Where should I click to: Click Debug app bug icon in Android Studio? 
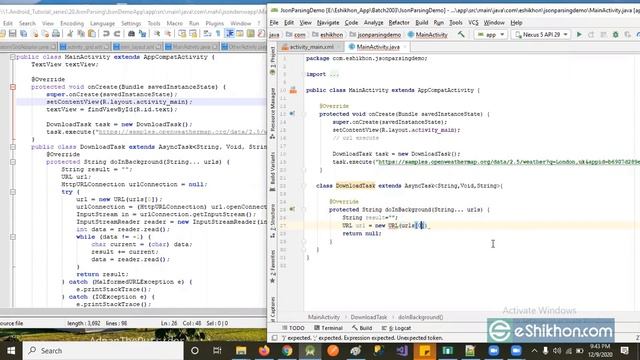coord(616,35)
